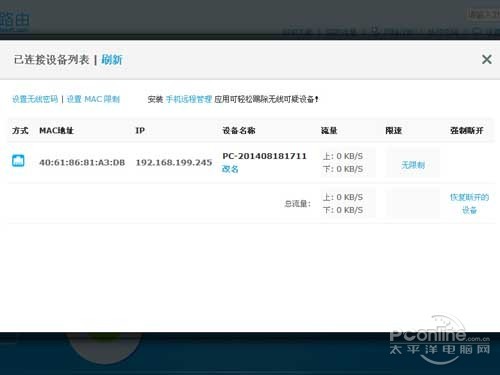Image resolution: width=500 pixels, height=375 pixels.
Task: Select IP address 192.168.199.245
Action: pyautogui.click(x=174, y=162)
